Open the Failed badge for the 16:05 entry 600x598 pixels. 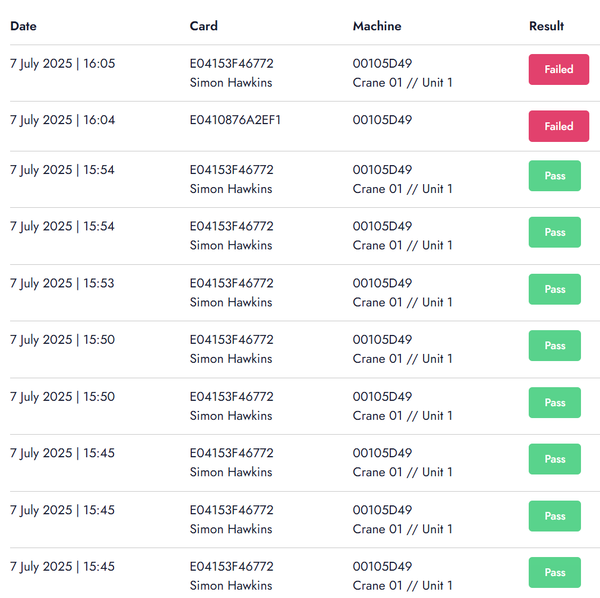(x=558, y=70)
